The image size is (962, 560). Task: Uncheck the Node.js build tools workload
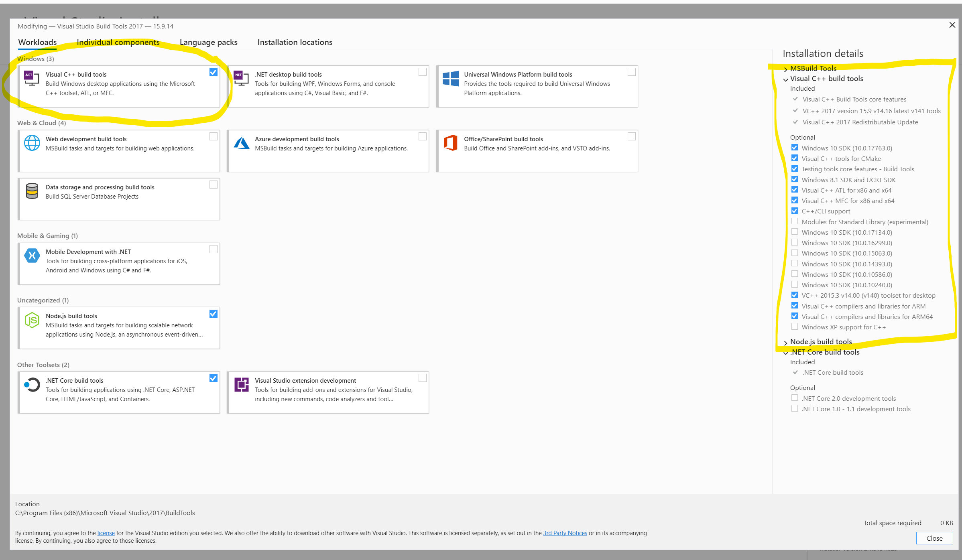pos(214,314)
